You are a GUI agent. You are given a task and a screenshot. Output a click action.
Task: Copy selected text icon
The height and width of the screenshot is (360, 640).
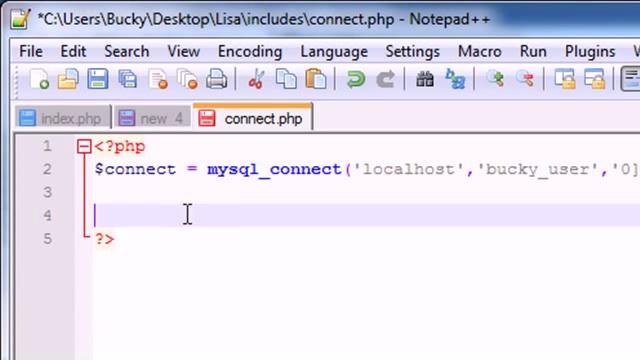[286, 79]
